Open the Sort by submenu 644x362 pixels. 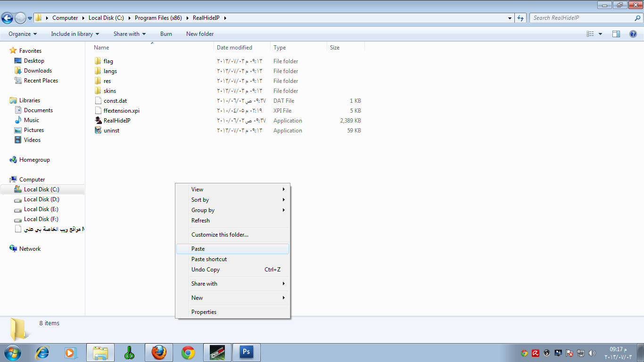(x=233, y=200)
